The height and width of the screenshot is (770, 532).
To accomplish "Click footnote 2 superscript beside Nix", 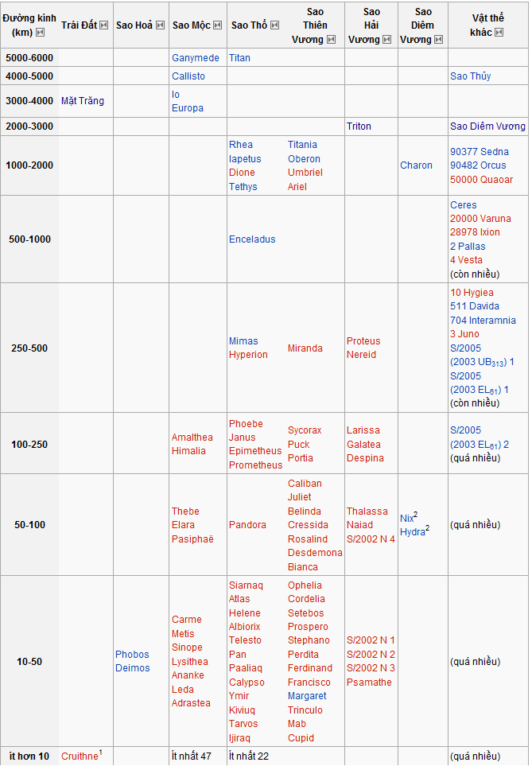I will tap(415, 515).
